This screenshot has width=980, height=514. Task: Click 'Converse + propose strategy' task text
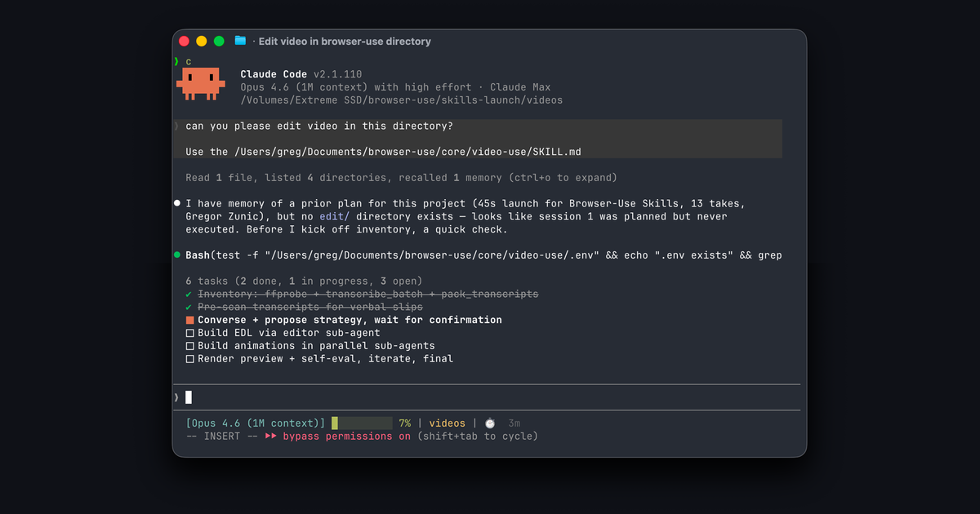tap(350, 320)
